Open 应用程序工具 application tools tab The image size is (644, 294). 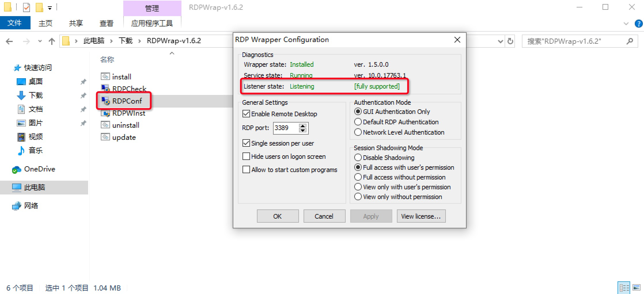(152, 23)
